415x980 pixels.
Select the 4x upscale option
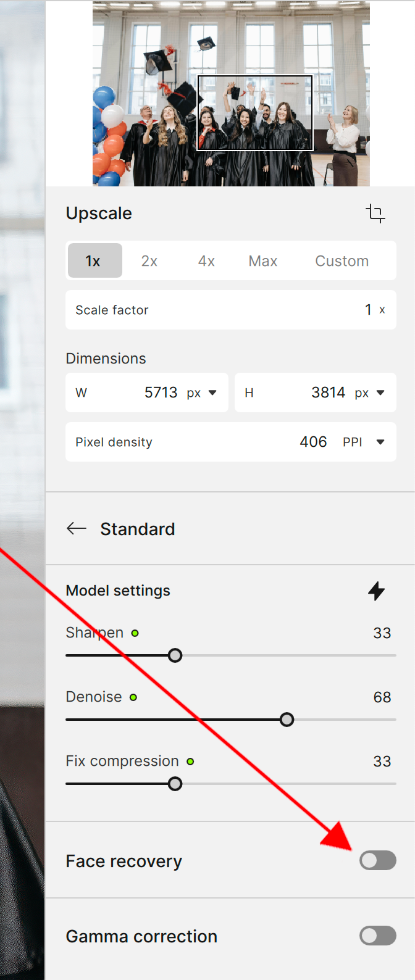(x=206, y=261)
